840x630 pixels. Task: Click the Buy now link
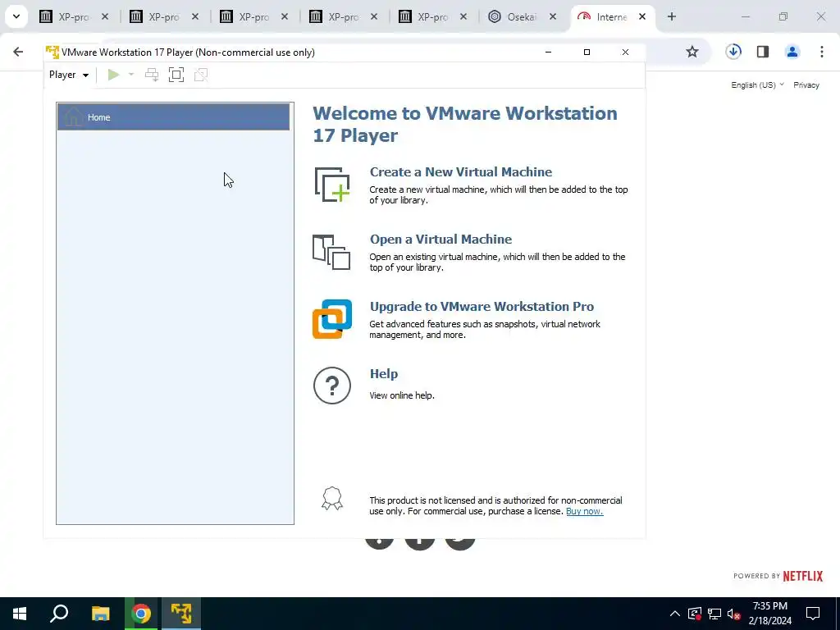584,511
